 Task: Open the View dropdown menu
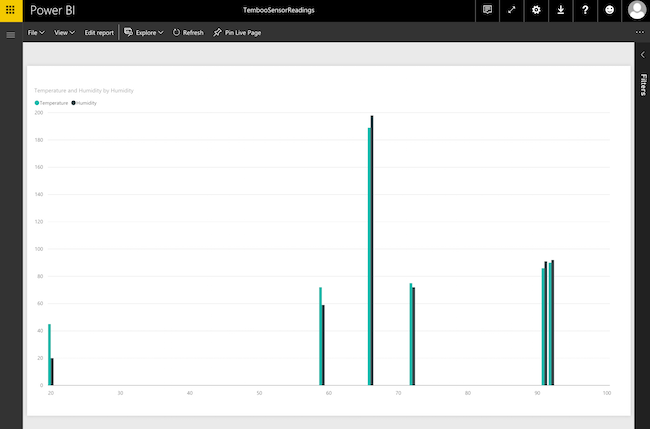tap(64, 32)
